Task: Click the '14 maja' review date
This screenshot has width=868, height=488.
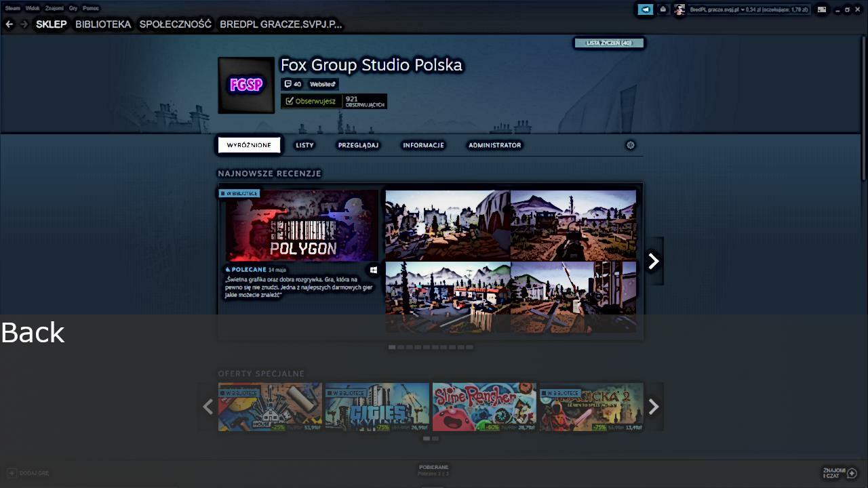Action: click(277, 270)
